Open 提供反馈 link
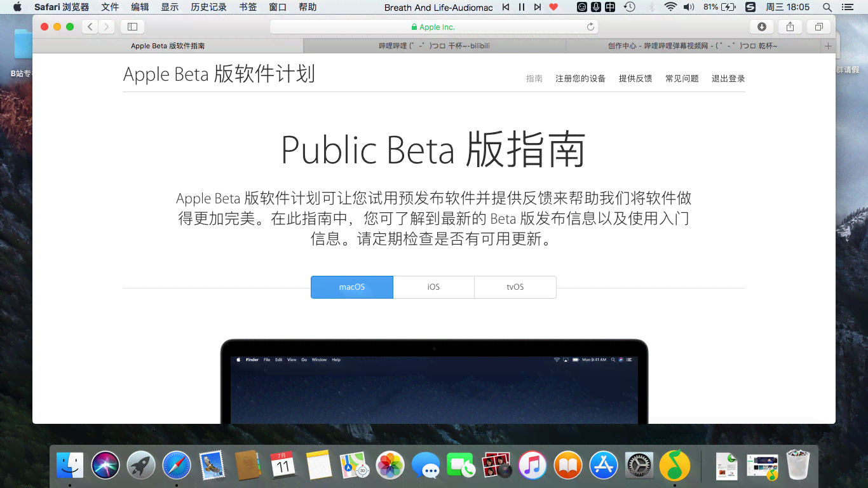Viewport: 868px width, 488px height. tap(635, 79)
